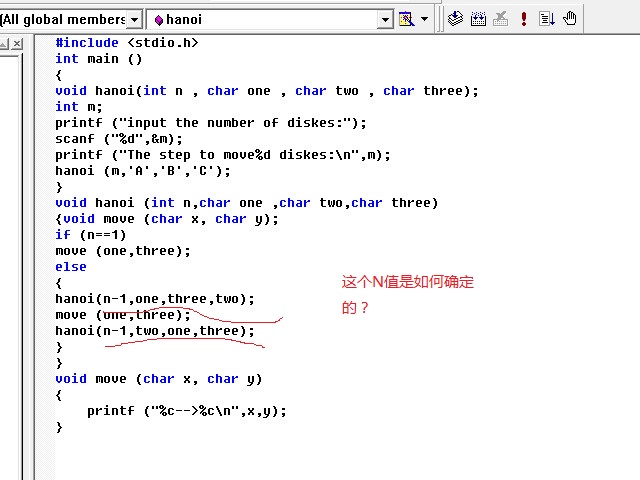Close the left docked panel
The height and width of the screenshot is (480, 640).
(15, 43)
